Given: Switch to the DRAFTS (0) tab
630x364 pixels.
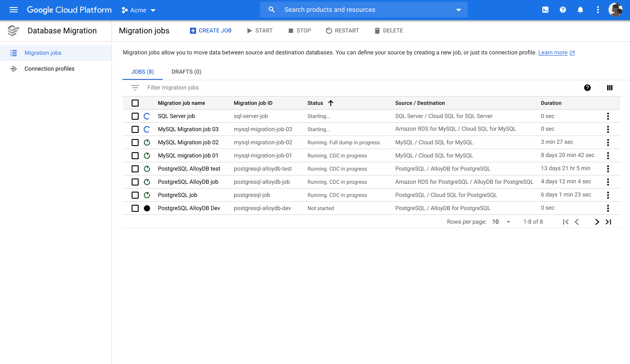Looking at the screenshot, I should tap(186, 72).
